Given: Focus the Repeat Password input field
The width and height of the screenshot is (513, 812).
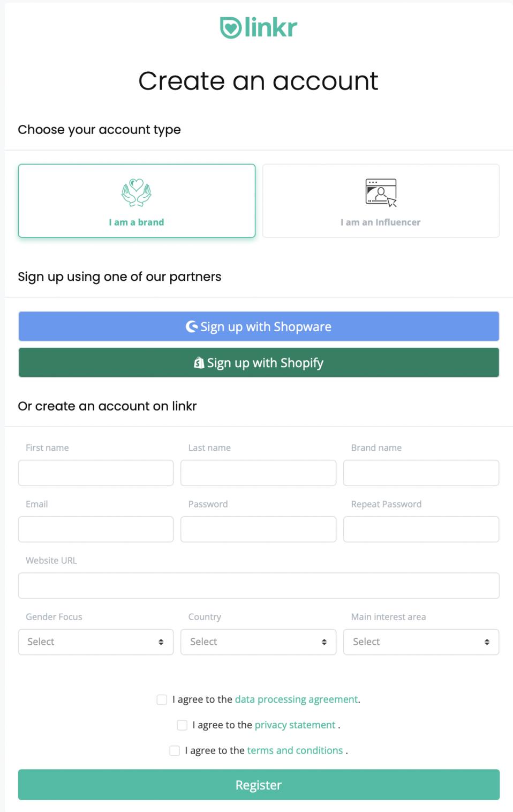Looking at the screenshot, I should [421, 530].
